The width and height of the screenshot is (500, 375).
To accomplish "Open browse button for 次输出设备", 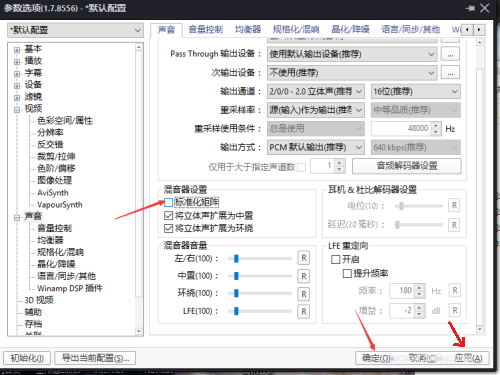I will 450,73.
